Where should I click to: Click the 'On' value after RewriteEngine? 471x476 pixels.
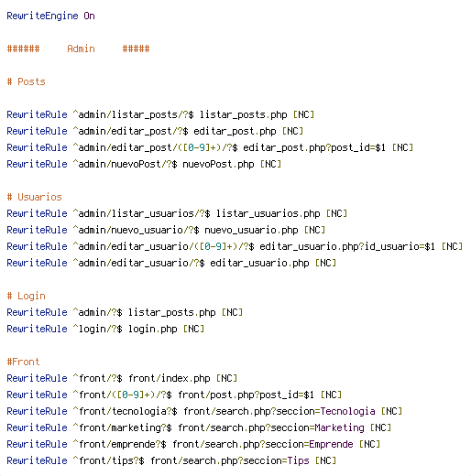click(x=89, y=16)
